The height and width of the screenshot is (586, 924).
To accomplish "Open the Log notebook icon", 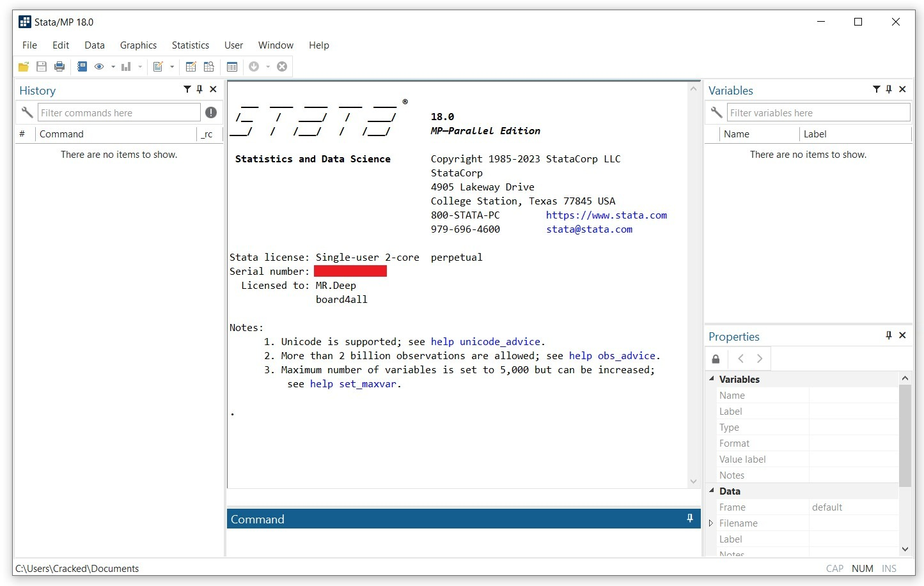I will pos(82,66).
